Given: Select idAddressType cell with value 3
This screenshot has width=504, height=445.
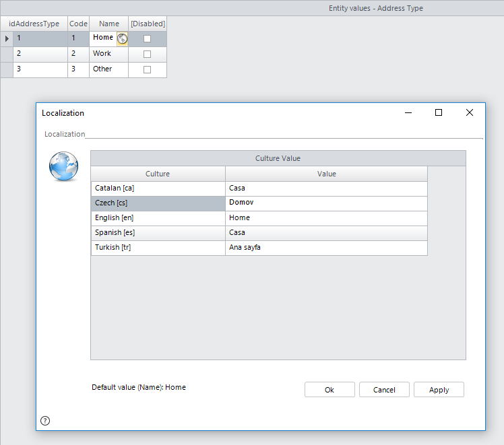Looking at the screenshot, I should pos(40,69).
